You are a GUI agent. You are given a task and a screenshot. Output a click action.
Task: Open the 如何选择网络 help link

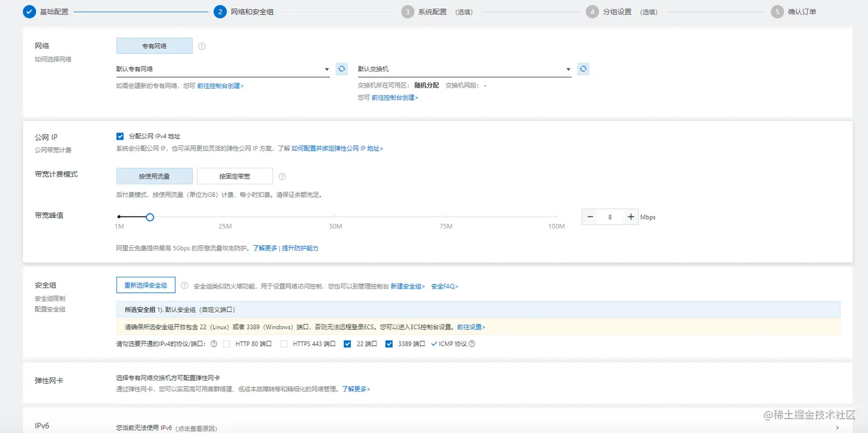tap(53, 59)
